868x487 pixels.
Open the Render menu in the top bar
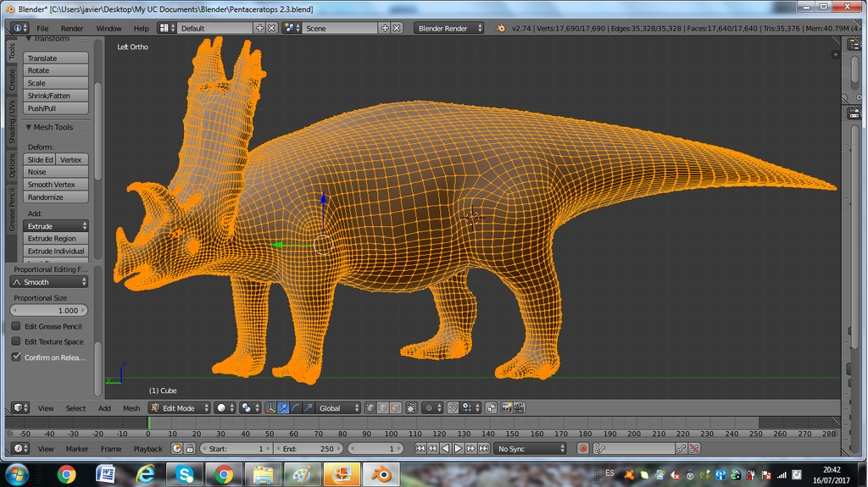point(72,28)
